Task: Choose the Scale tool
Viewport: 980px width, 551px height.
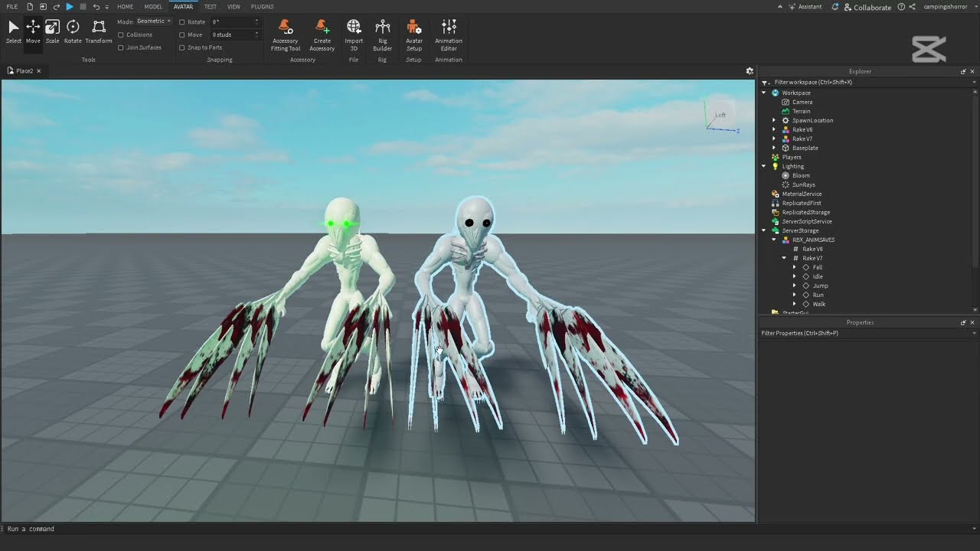Action: (52, 31)
